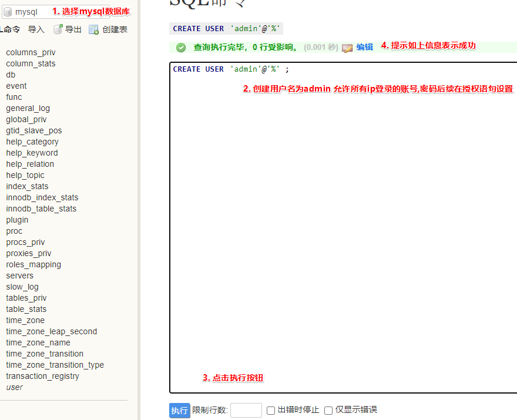Open the event table
Image resolution: width=517 pixels, height=420 pixels.
pos(16,86)
